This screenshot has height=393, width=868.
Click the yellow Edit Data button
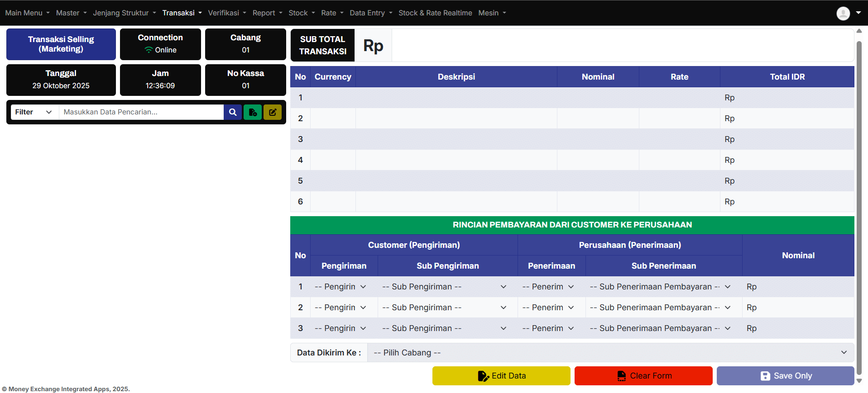[x=501, y=376]
